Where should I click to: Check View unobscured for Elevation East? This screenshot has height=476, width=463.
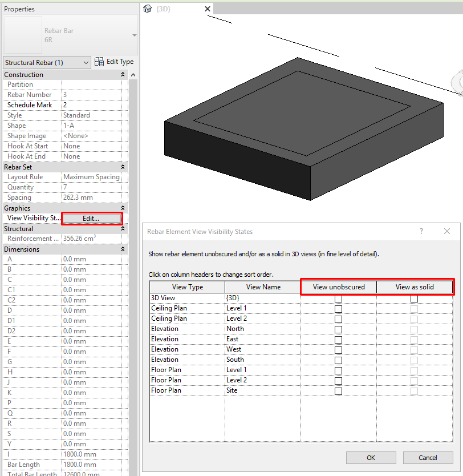[x=338, y=340]
